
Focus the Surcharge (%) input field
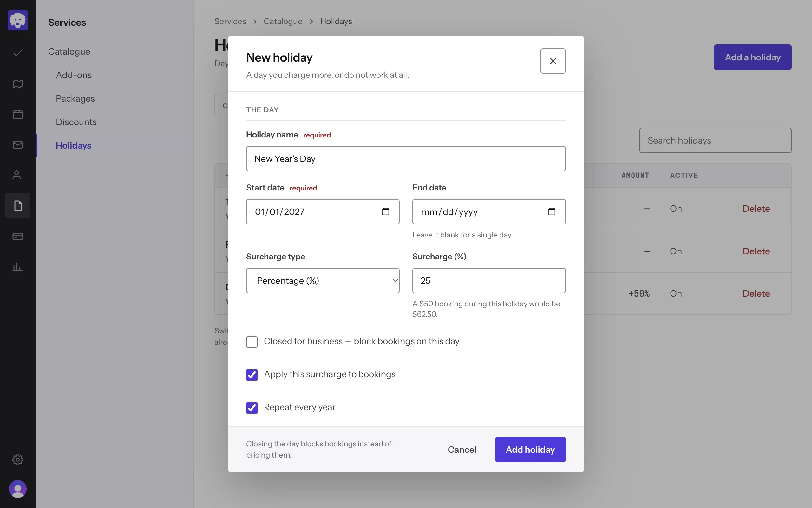[489, 281]
